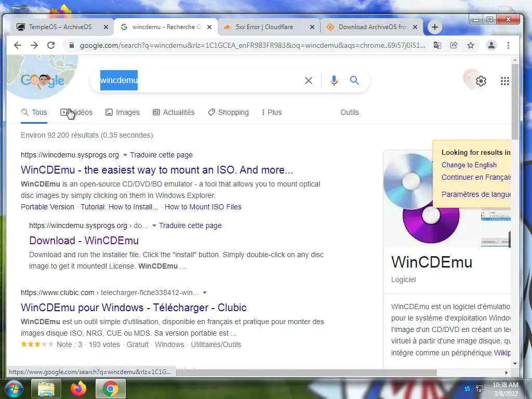
Task: Start voice search with the microphone icon
Action: pyautogui.click(x=334, y=81)
